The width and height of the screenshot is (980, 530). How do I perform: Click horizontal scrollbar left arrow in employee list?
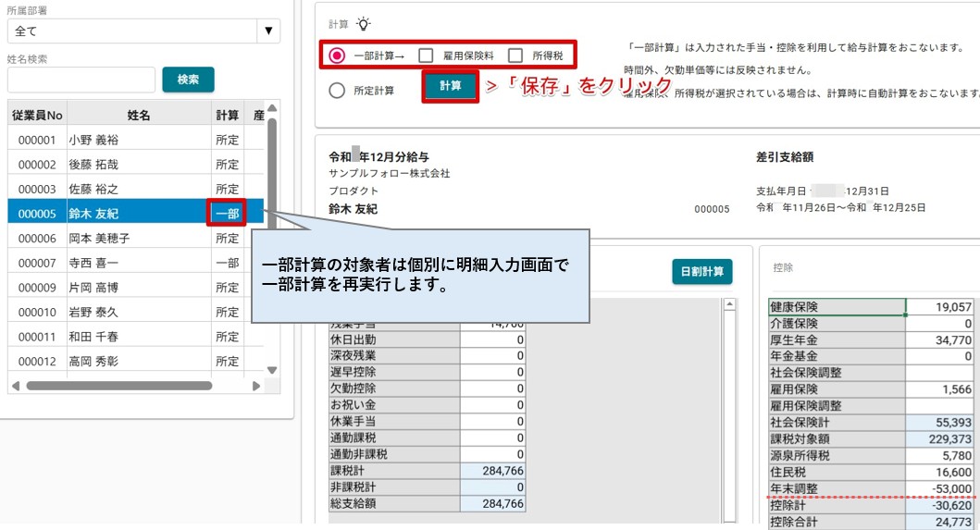[x=16, y=387]
